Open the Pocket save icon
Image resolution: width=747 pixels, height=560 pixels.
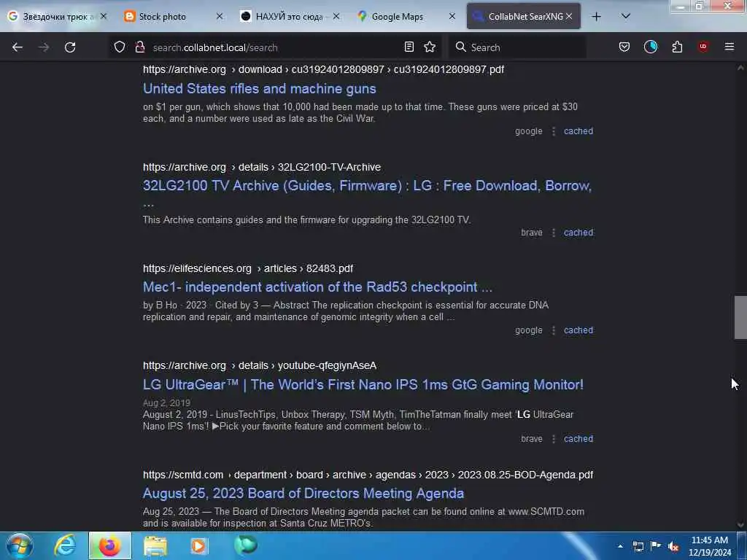click(x=624, y=47)
